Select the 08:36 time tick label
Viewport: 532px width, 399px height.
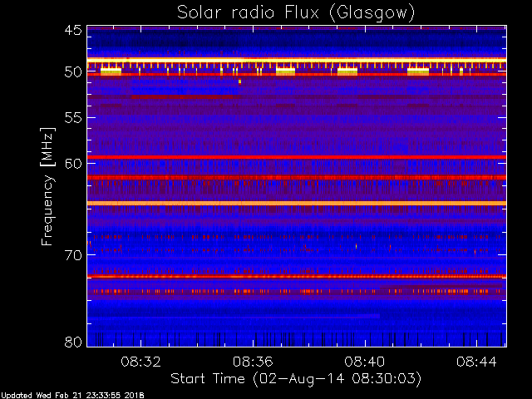253,362
